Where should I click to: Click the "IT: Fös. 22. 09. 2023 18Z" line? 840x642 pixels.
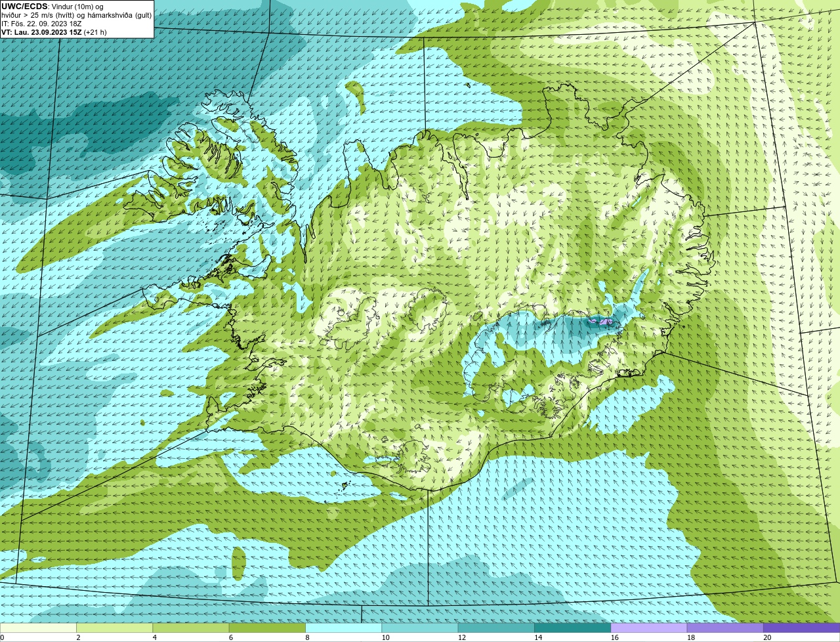[x=41, y=23]
